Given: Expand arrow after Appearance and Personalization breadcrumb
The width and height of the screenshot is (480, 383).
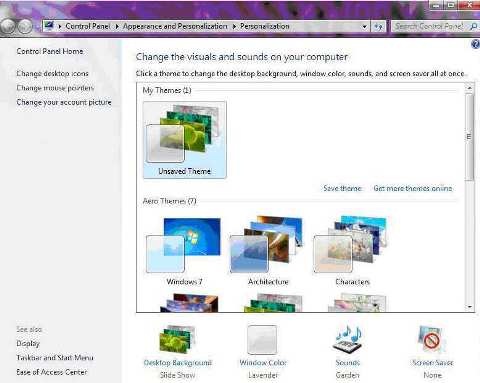Looking at the screenshot, I should pyautogui.click(x=234, y=26).
